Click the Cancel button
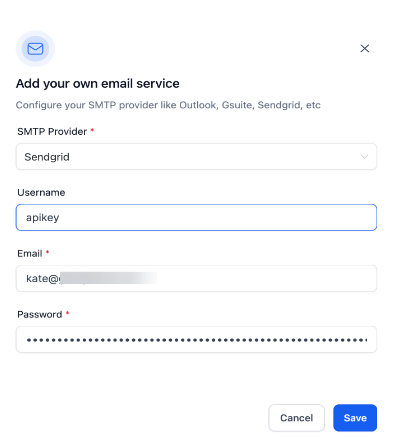The width and height of the screenshot is (393, 444). pos(296,418)
